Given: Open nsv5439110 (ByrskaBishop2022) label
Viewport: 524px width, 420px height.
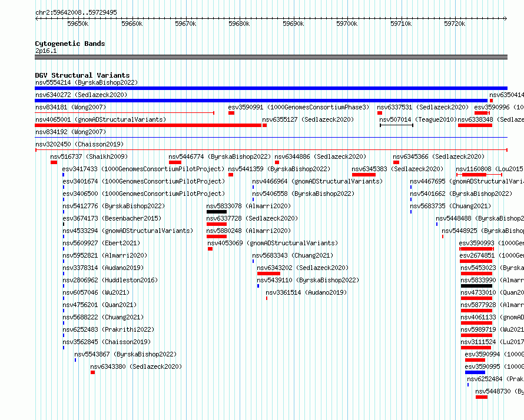Looking at the screenshot, I should pyautogui.click(x=308, y=280).
